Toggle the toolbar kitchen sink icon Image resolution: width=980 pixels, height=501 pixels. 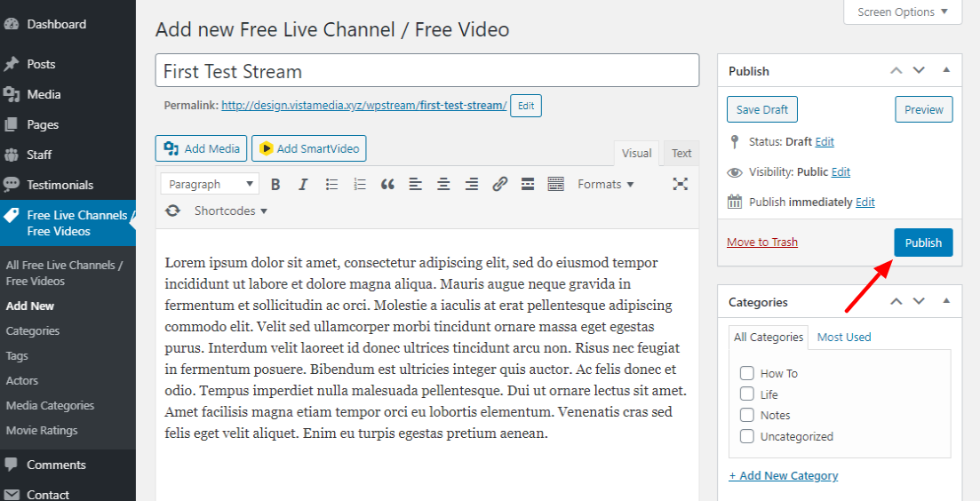tap(556, 185)
